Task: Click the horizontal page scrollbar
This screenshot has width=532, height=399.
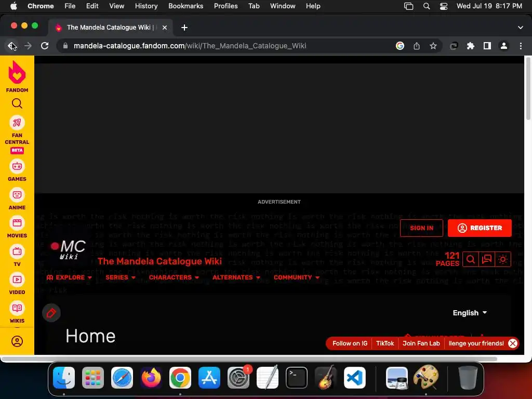Action: [249, 358]
